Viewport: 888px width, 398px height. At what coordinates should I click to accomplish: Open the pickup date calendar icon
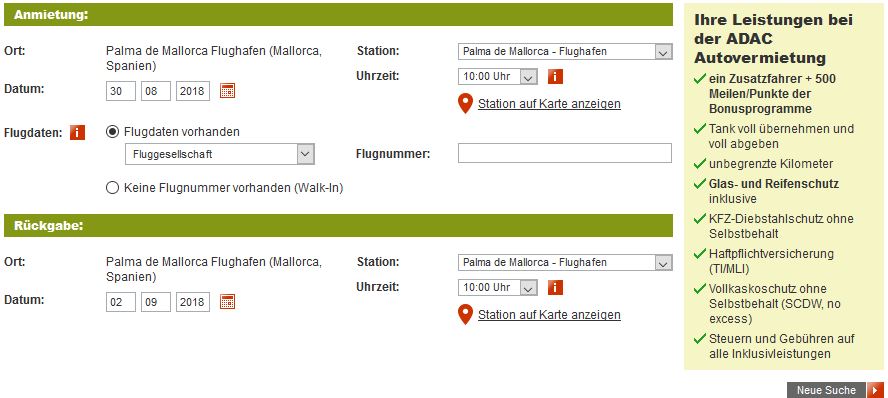(x=228, y=91)
